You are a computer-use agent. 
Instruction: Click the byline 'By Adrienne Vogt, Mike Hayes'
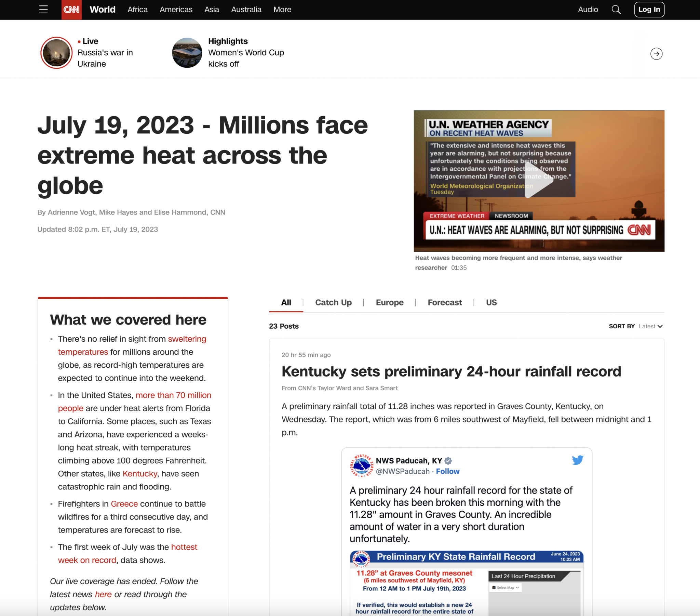pos(131,212)
